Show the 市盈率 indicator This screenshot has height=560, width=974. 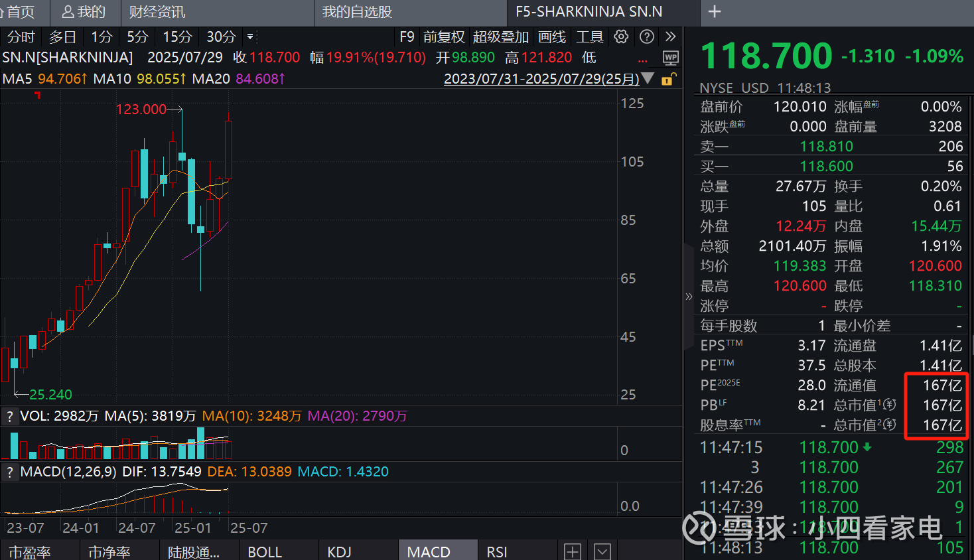click(30, 552)
